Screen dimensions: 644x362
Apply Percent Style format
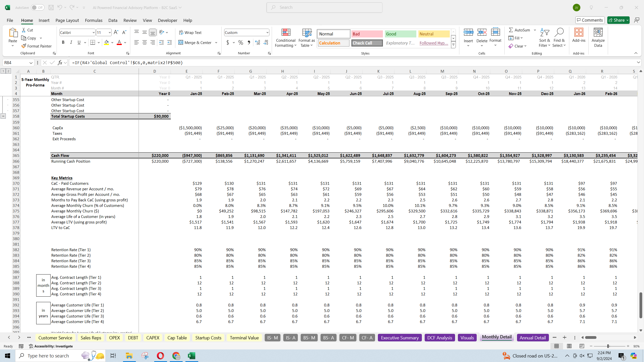pyautogui.click(x=241, y=42)
